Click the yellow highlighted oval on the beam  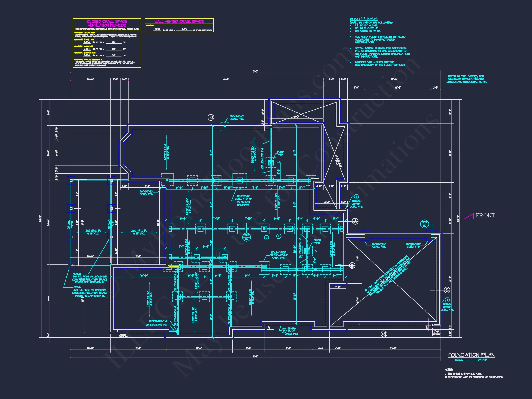click(x=174, y=265)
